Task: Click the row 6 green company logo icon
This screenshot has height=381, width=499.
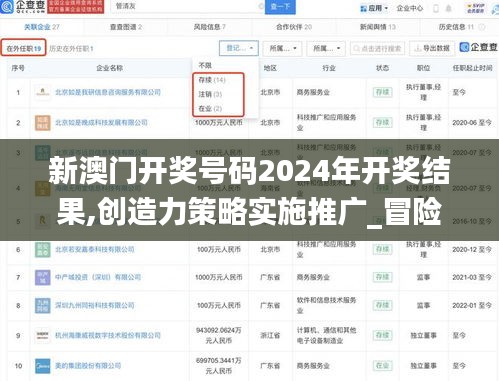Action: (x=43, y=249)
